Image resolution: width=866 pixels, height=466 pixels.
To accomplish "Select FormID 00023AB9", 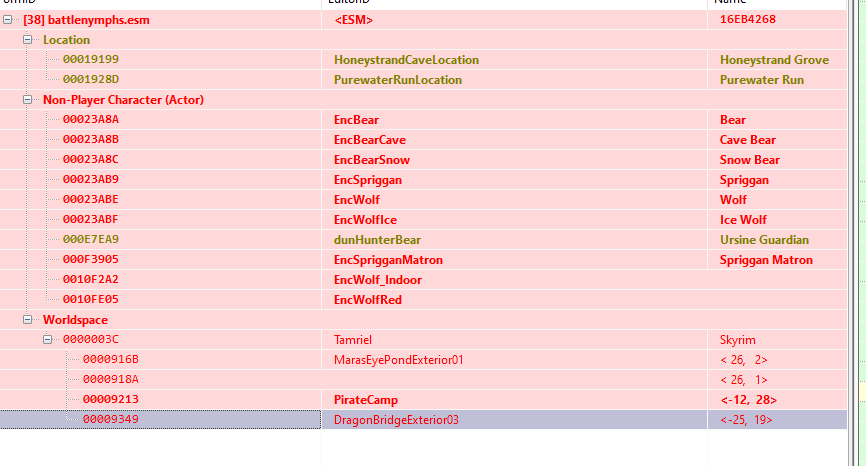I will [91, 179].
